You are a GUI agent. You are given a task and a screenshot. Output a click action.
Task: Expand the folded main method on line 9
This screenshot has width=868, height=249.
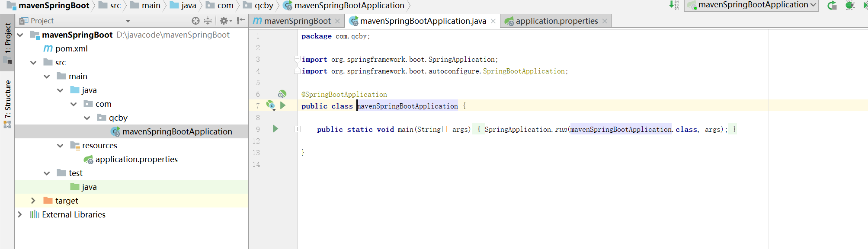(x=298, y=129)
